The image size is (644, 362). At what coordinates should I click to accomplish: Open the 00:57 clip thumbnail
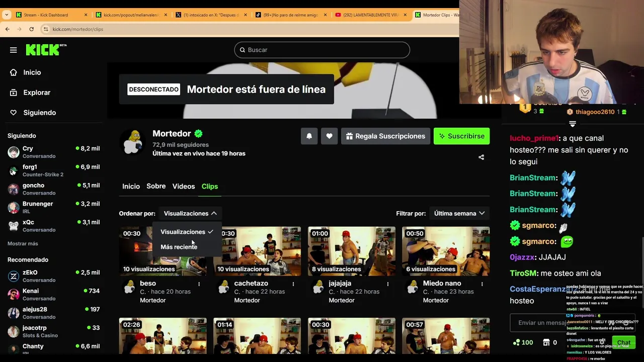tap(446, 336)
